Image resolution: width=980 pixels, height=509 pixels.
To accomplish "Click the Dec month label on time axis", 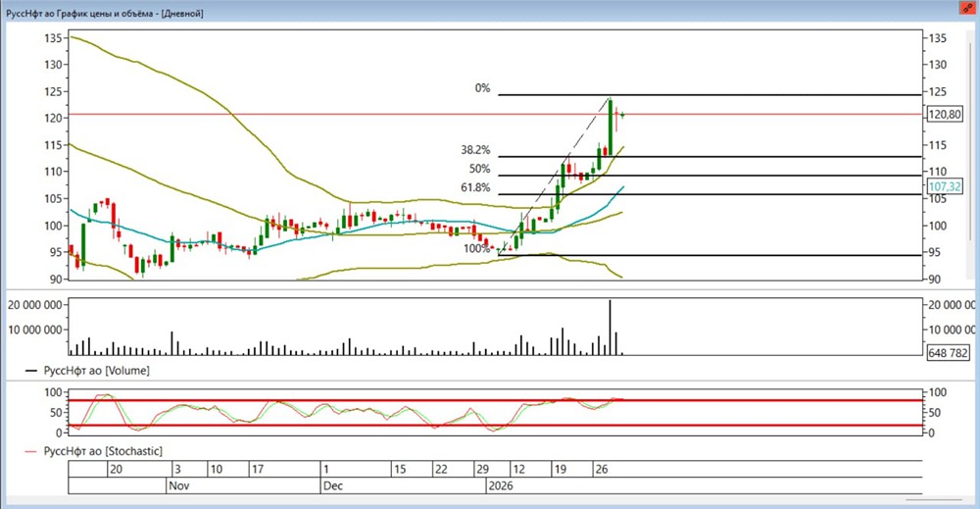I will [333, 485].
